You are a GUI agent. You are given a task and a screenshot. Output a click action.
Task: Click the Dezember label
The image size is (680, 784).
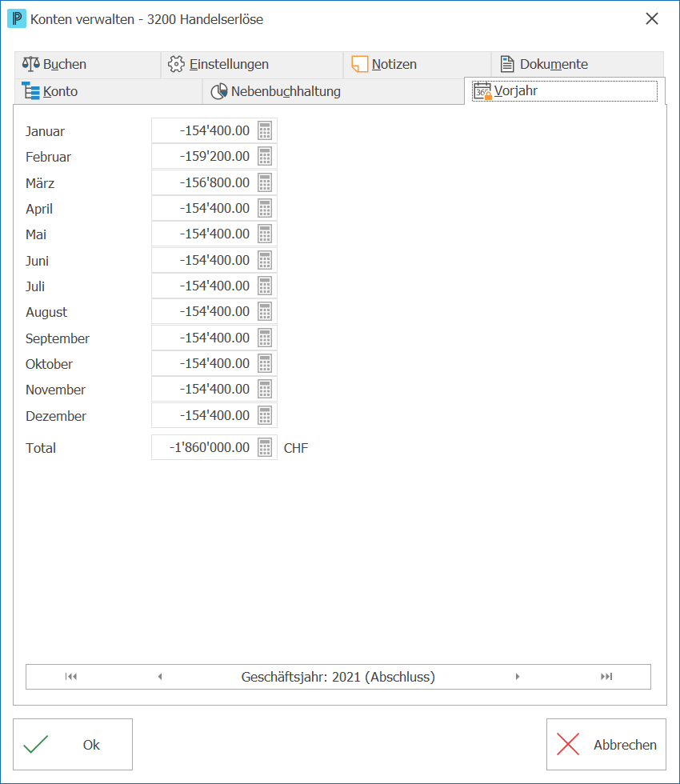(x=55, y=416)
